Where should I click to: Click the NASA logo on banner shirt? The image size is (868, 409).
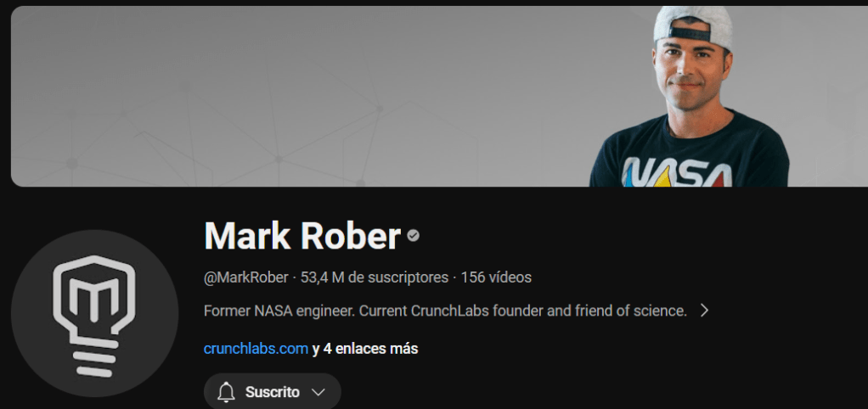click(679, 172)
